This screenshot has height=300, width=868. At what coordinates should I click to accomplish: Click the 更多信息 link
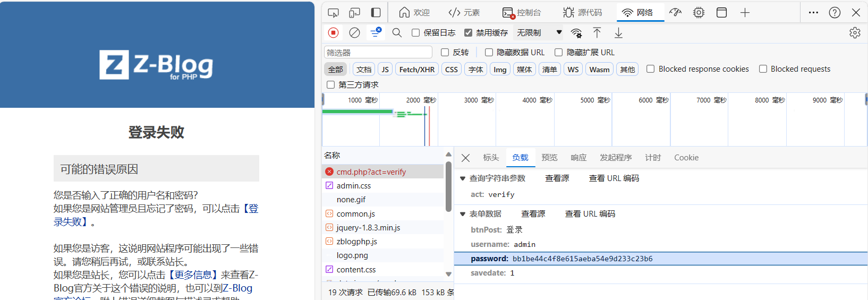[192, 275]
